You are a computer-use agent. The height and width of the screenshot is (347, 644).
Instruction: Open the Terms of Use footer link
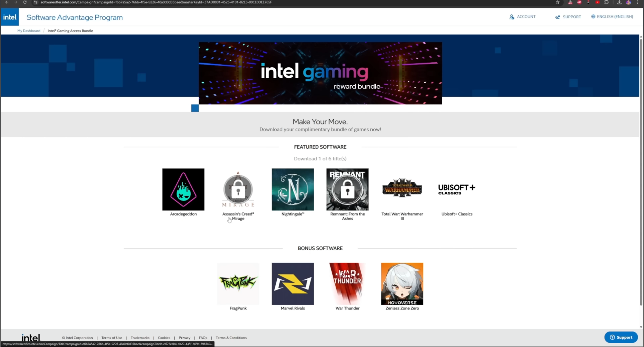112,338
